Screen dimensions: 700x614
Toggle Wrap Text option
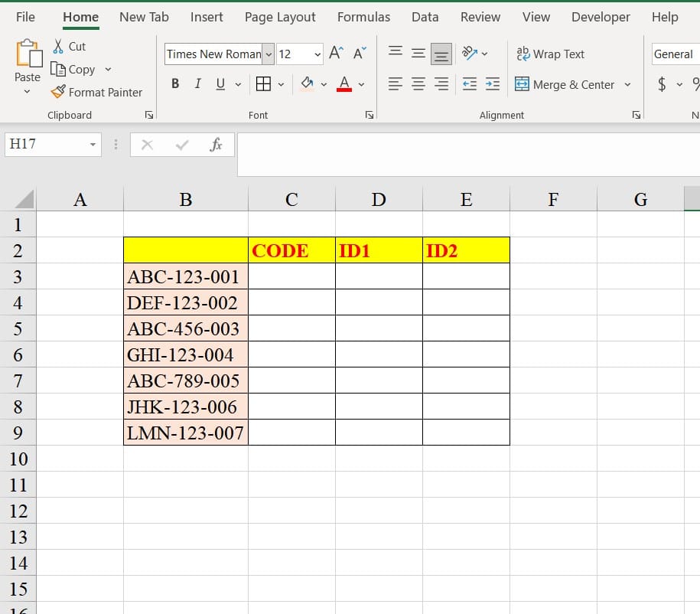pyautogui.click(x=551, y=54)
